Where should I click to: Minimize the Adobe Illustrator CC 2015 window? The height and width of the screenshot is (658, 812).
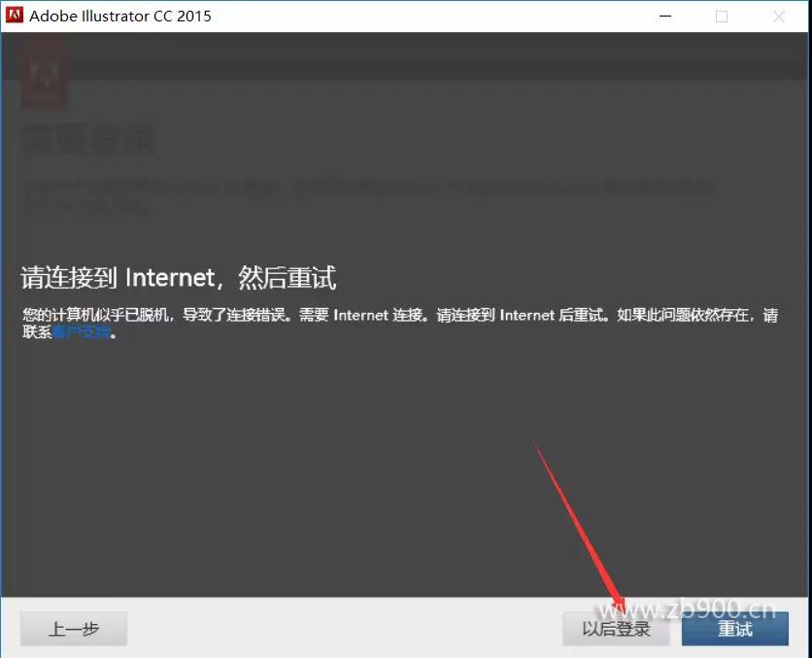(x=665, y=17)
